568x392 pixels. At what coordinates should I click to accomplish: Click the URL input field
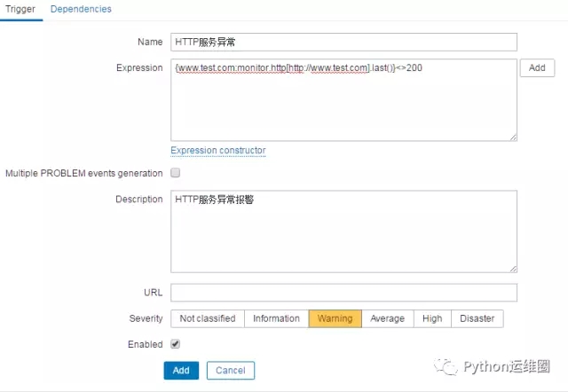343,293
